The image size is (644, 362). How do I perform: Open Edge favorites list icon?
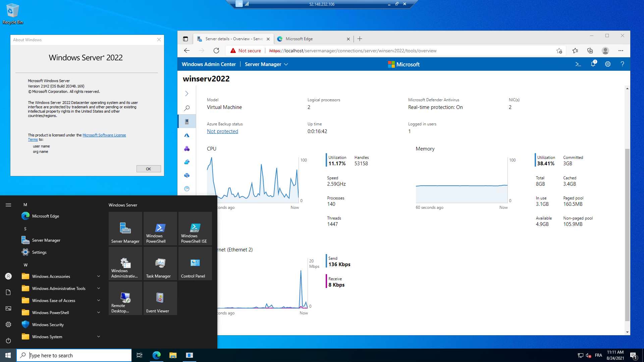(575, 51)
